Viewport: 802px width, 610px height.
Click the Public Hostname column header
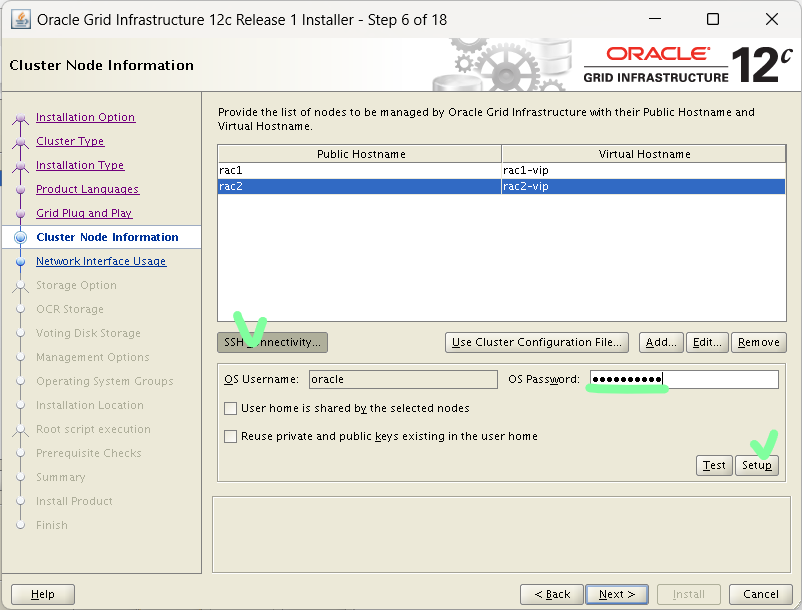tap(360, 154)
